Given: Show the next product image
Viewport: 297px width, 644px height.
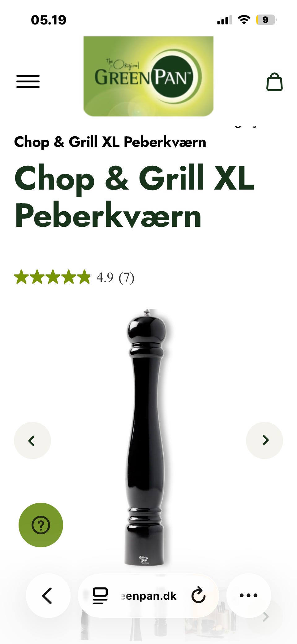Looking at the screenshot, I should point(265,440).
